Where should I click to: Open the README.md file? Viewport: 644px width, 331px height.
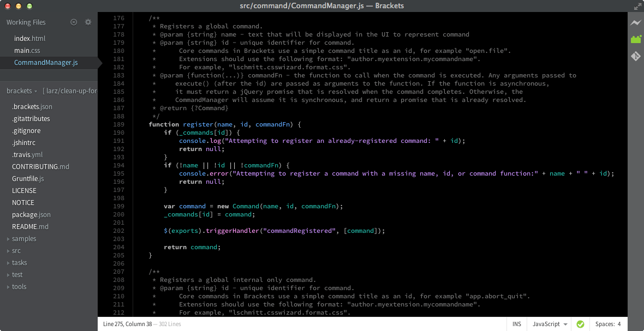(x=31, y=226)
